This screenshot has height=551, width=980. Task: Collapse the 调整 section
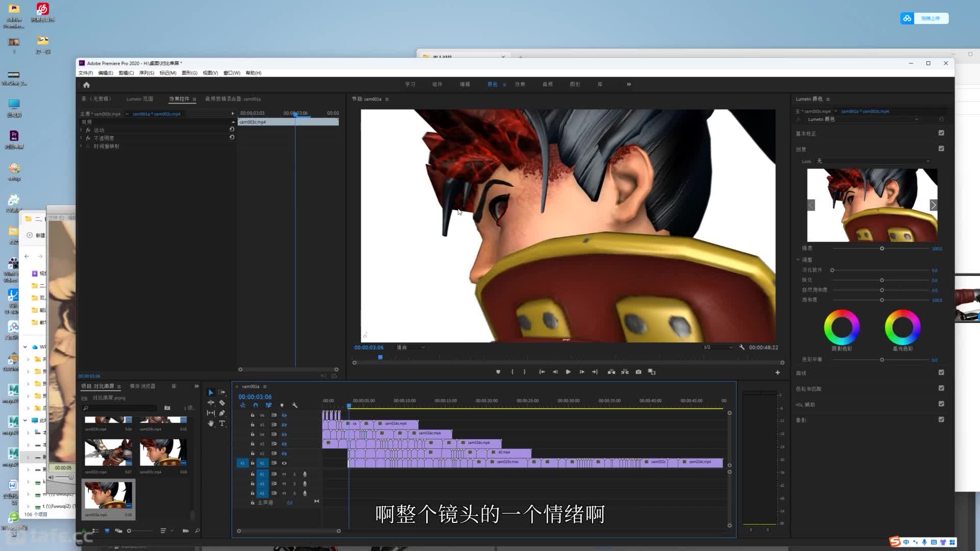point(798,260)
